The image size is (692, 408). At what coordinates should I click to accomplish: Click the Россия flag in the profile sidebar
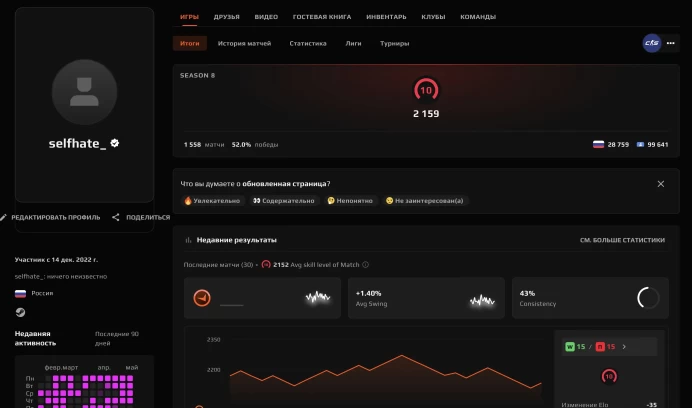pos(20,293)
